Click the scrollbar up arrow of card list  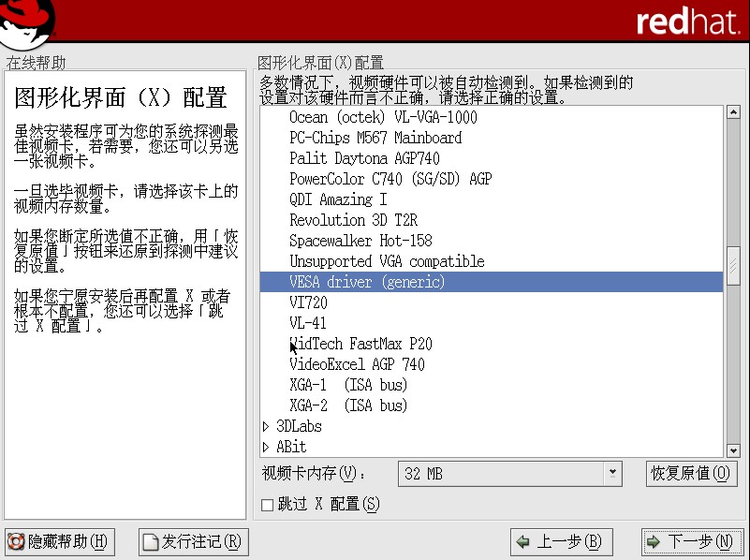tap(733, 112)
